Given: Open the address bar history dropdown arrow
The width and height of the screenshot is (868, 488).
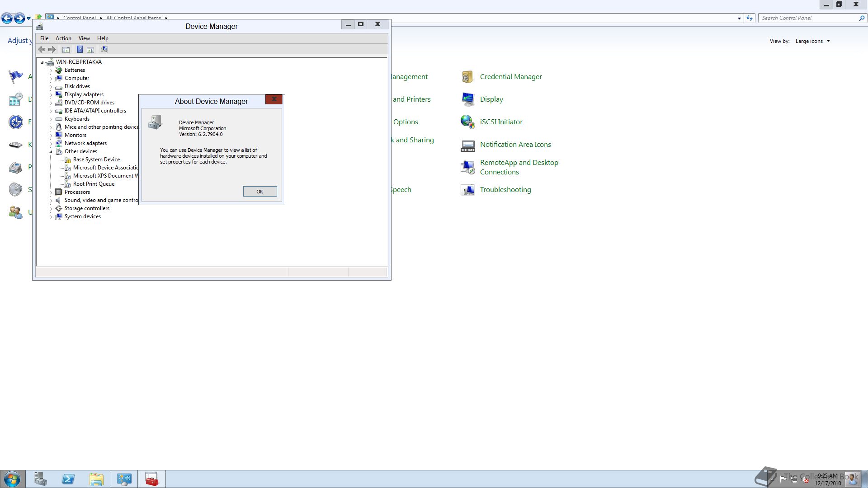Looking at the screenshot, I should click(739, 19).
